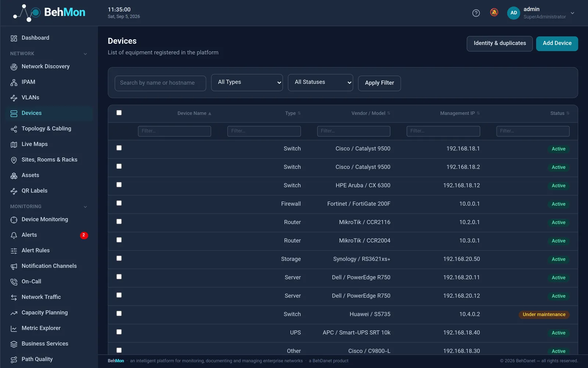Select the HPE Aruba CX 6300 row checkbox
Viewport: 588px width, 368px height.
[x=119, y=185]
